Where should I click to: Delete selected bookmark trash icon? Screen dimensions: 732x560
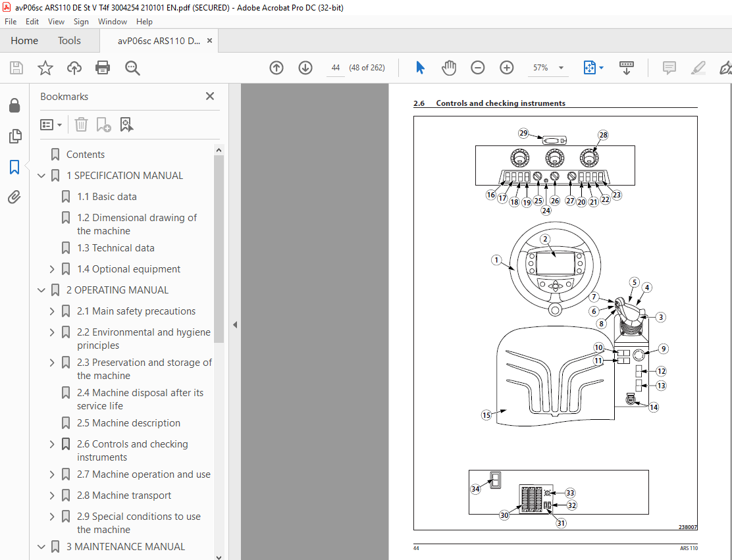81,124
